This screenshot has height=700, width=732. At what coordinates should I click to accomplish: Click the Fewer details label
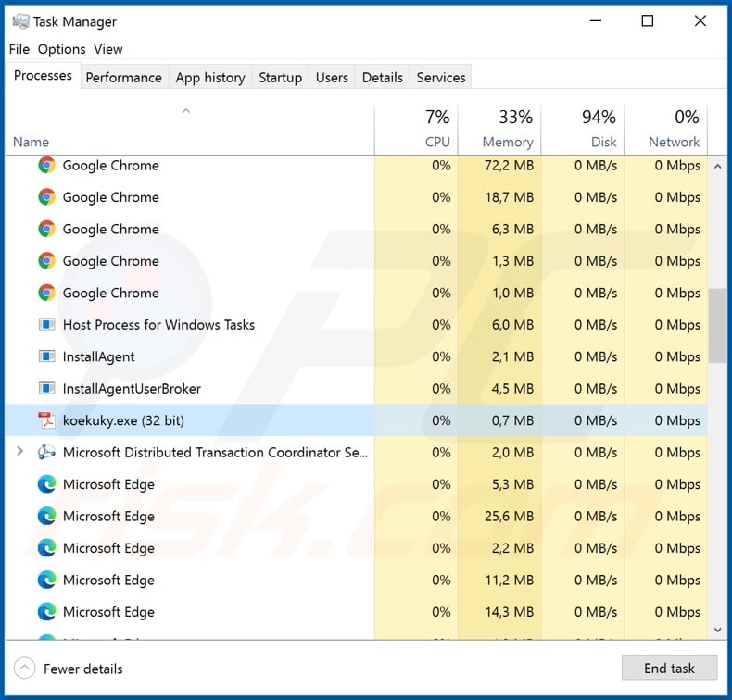click(83, 669)
